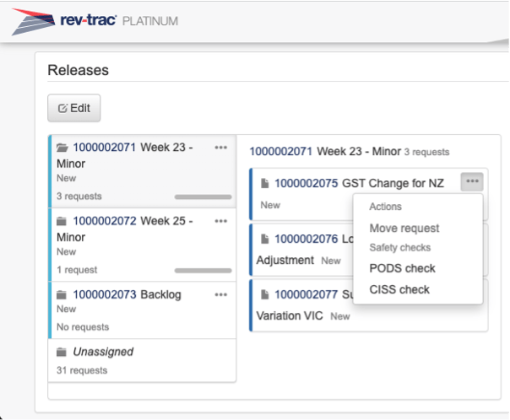Click document icon for request 1000002077
The width and height of the screenshot is (510, 420).
pos(264,295)
